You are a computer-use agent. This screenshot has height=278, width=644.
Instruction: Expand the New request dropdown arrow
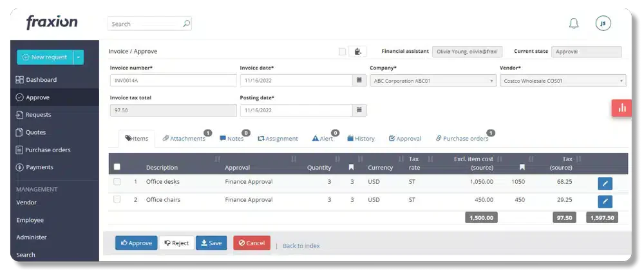[79, 57]
